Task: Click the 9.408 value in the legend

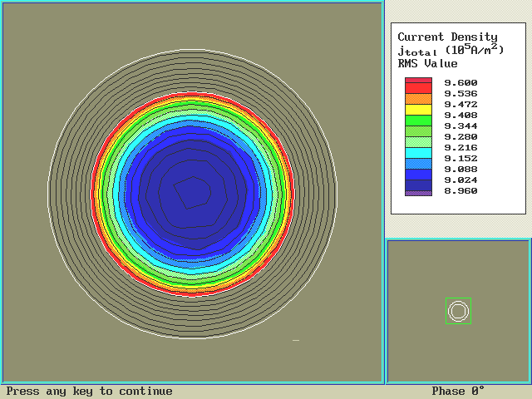Action: pos(461,115)
